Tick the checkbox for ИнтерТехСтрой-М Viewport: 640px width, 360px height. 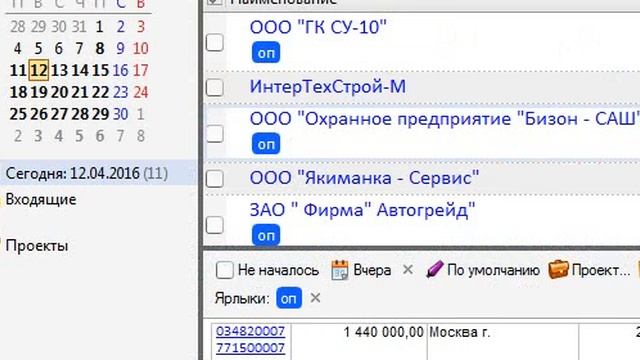(x=215, y=87)
